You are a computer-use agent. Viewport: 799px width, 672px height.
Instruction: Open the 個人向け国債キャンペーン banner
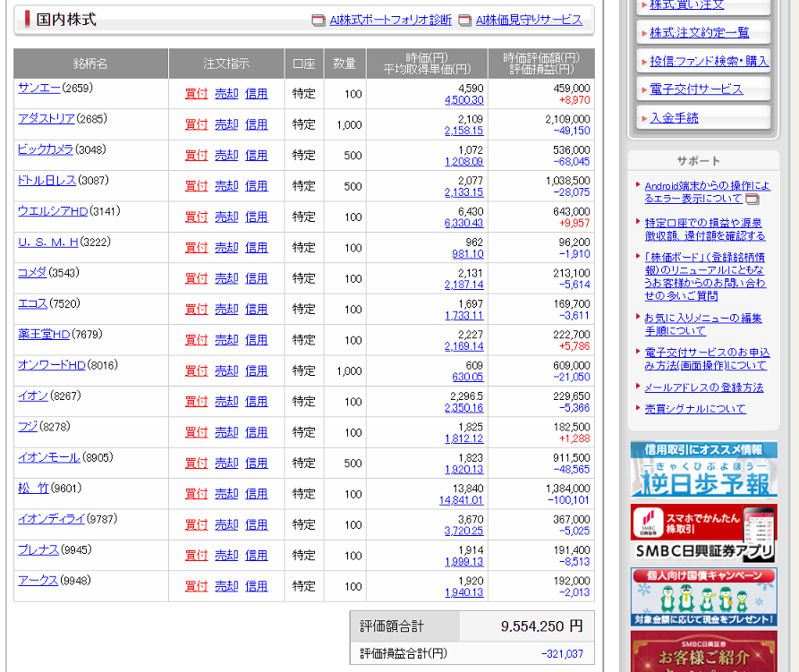click(x=703, y=596)
